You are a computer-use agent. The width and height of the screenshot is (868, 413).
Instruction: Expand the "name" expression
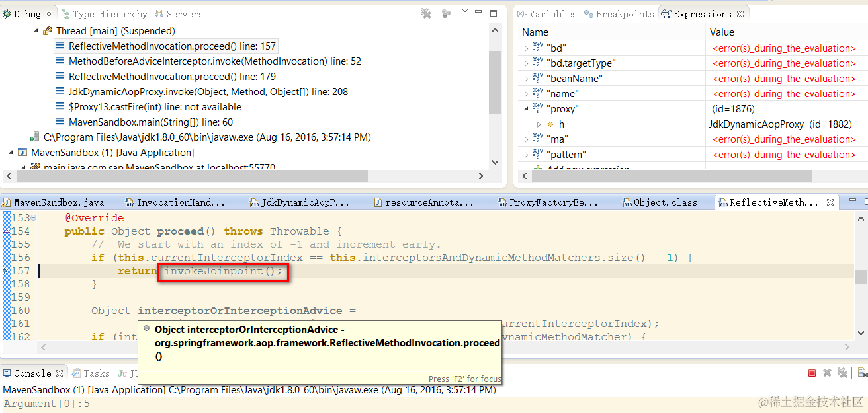527,94
